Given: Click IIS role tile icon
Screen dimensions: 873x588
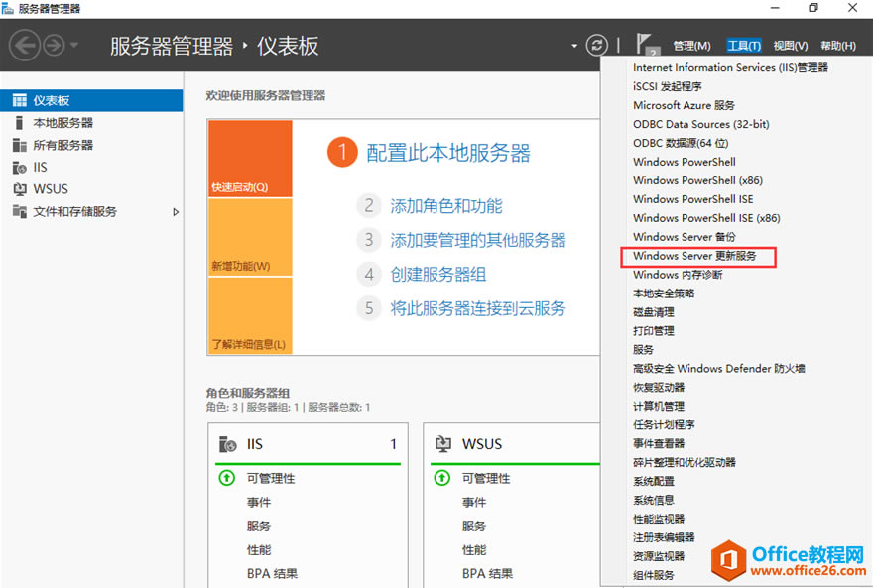Looking at the screenshot, I should 228,444.
